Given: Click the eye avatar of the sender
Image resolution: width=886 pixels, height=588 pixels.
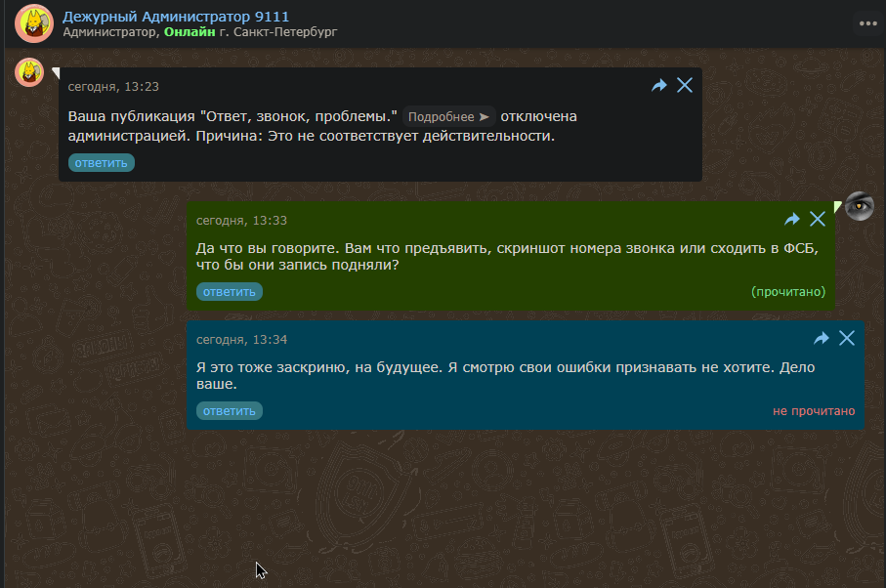Looking at the screenshot, I should (859, 206).
